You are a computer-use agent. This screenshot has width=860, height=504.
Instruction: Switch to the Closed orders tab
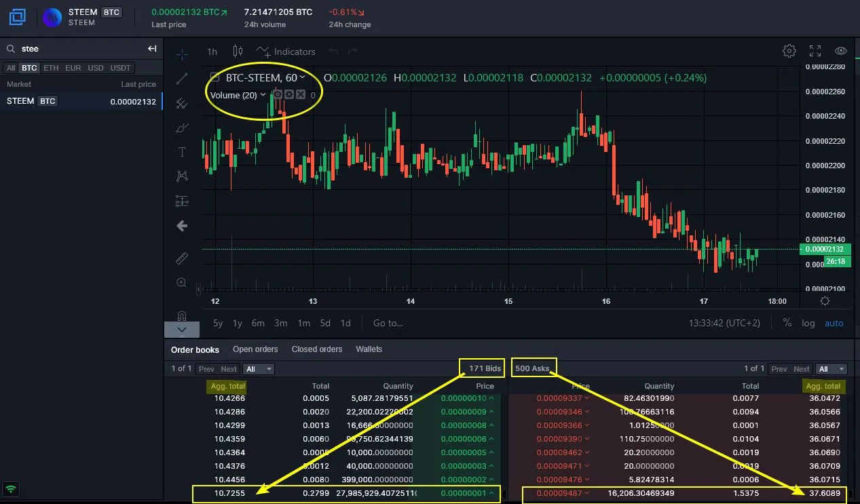(x=317, y=349)
